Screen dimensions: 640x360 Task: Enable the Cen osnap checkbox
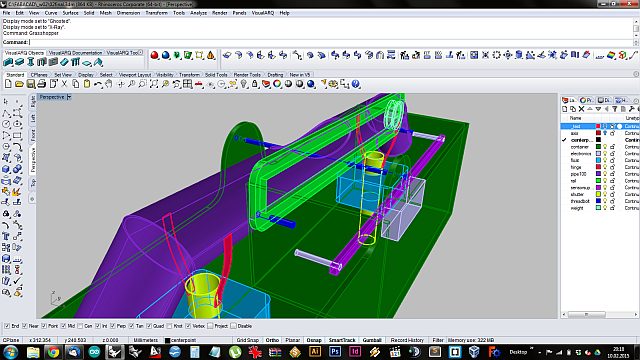tap(80, 326)
